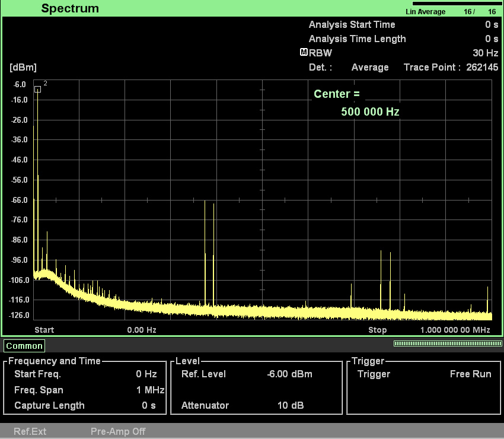Click the [dBm] unit label
This screenshot has width=504, height=439.
(x=23, y=67)
